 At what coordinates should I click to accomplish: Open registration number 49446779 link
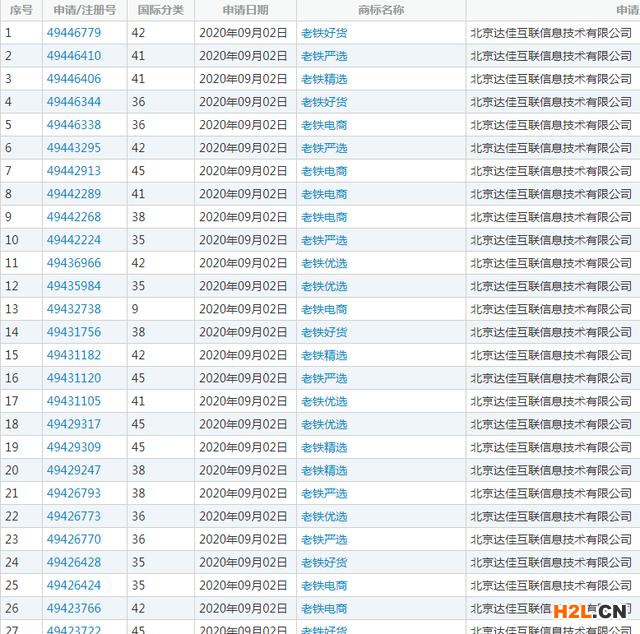[x=73, y=33]
